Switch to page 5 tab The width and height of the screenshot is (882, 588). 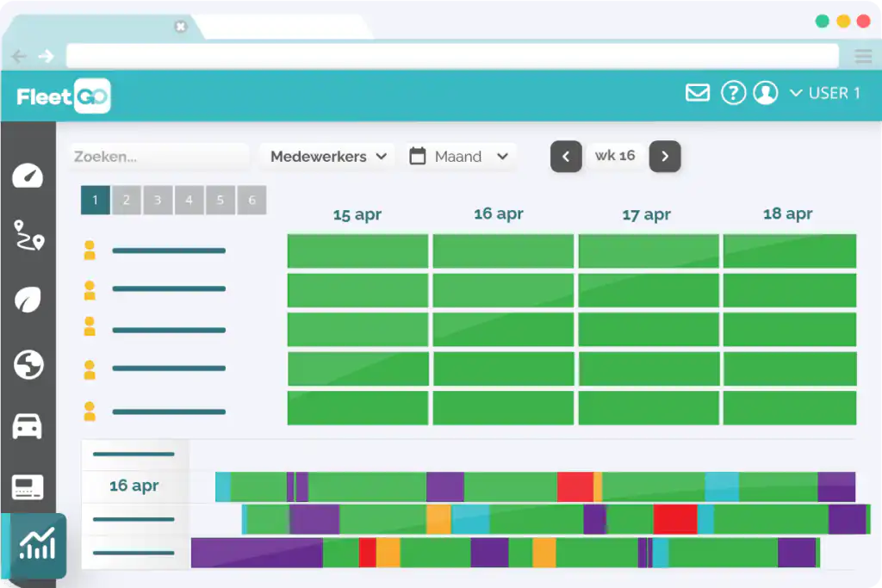click(220, 200)
